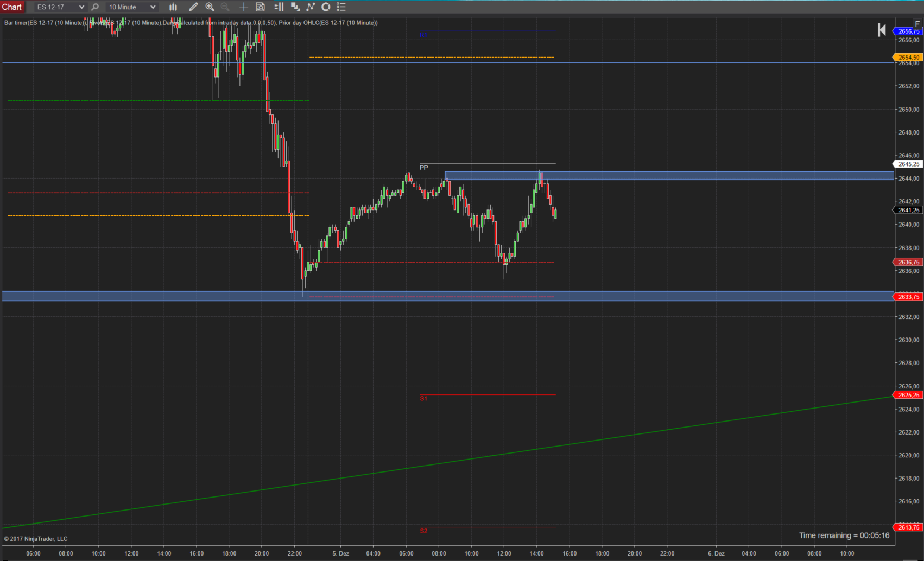Select the green rising trendline
The width and height of the screenshot is (924, 561).
pyautogui.click(x=448, y=462)
